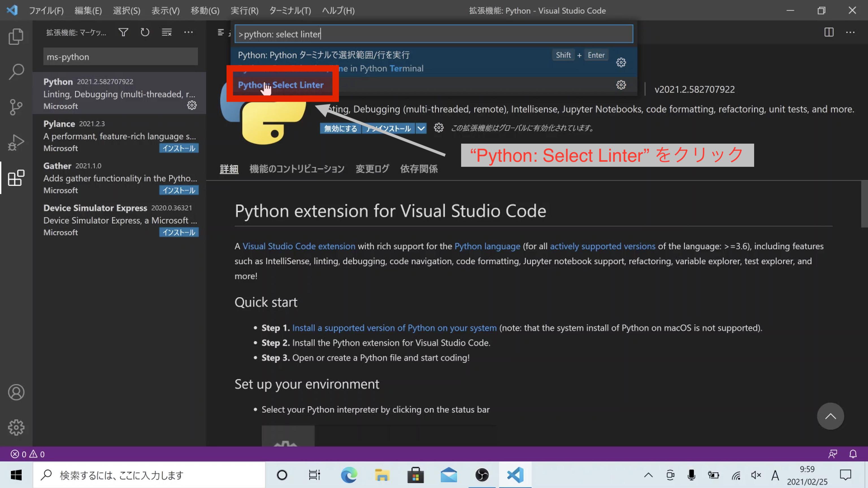Split the editor to the right
This screenshot has height=488, width=868.
tap(829, 33)
